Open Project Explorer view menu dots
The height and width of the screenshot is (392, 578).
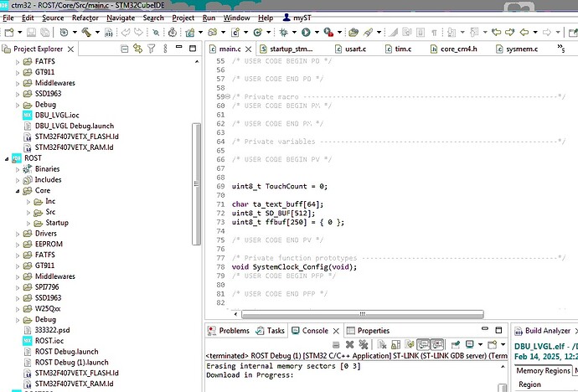[x=165, y=49]
